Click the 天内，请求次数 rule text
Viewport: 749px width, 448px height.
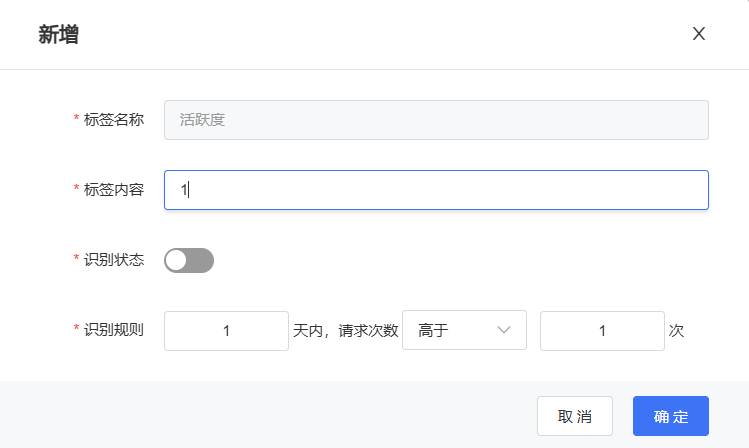[345, 331]
